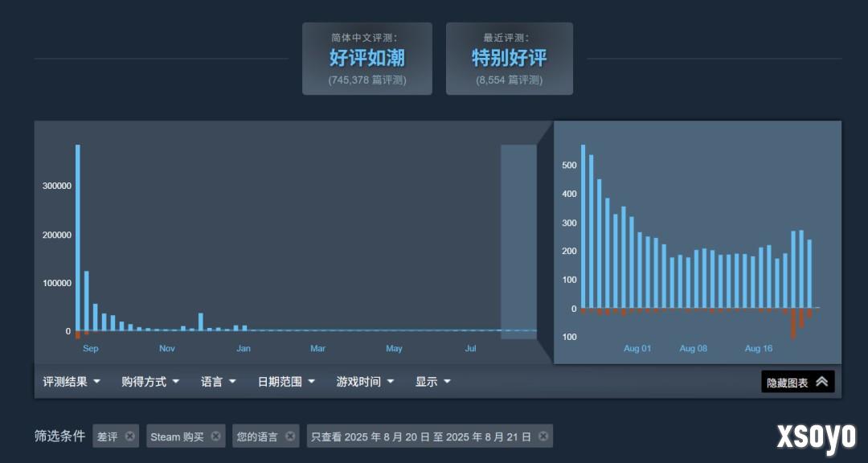
Task: Click the 简体中文评测 好评如潮 summary box
Action: (367, 59)
